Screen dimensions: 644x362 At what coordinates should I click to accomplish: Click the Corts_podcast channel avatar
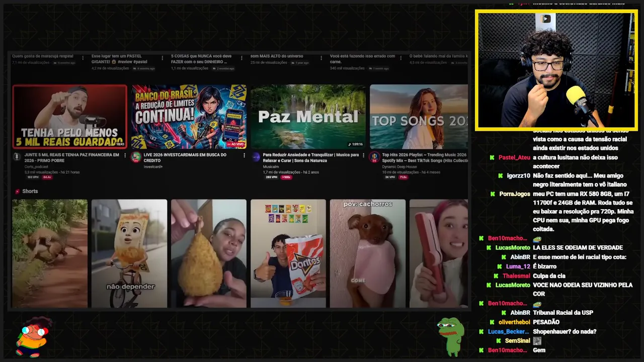pyautogui.click(x=17, y=157)
